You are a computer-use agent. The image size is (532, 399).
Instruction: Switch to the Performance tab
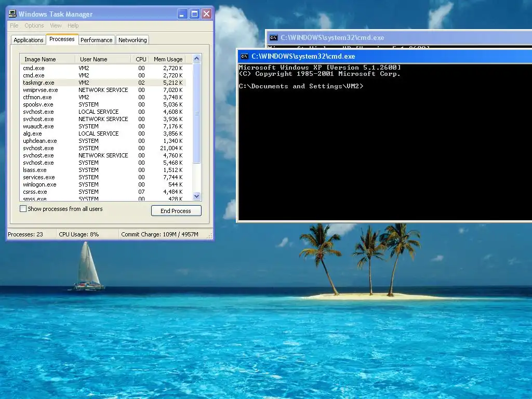coord(96,40)
